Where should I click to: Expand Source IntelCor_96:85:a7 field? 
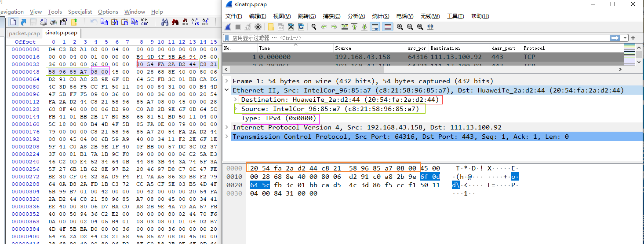tap(236, 109)
